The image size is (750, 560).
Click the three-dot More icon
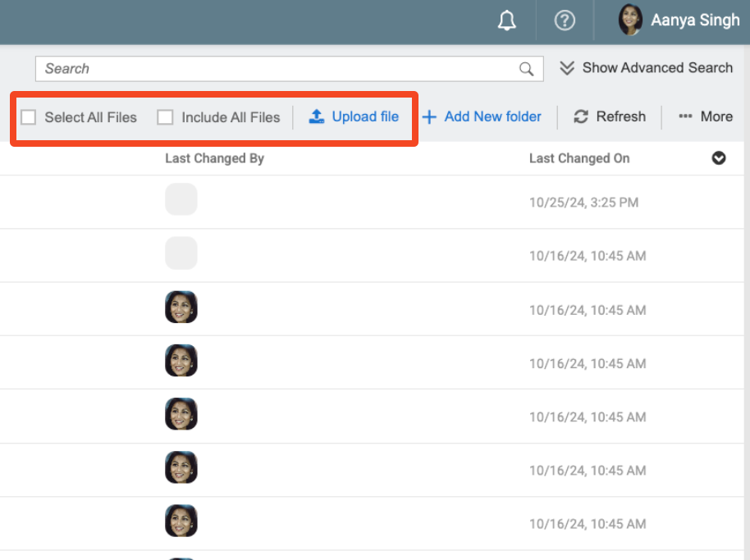(x=685, y=116)
